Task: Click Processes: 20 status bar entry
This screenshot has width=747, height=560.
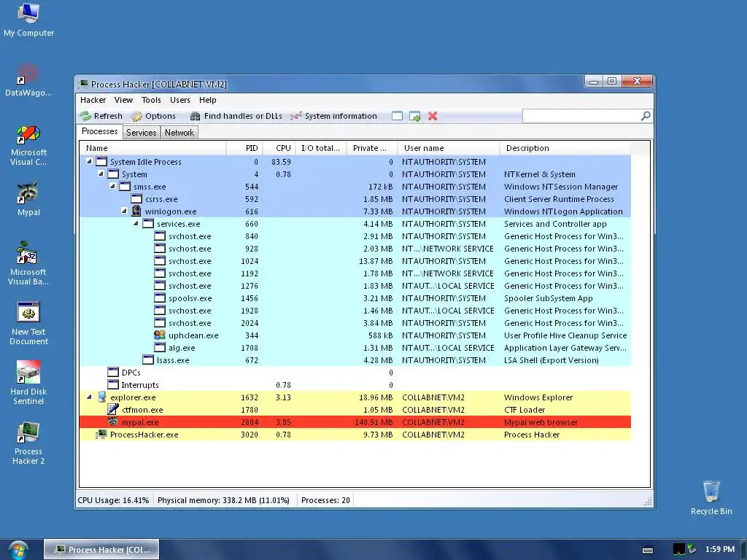Action: pyautogui.click(x=325, y=500)
